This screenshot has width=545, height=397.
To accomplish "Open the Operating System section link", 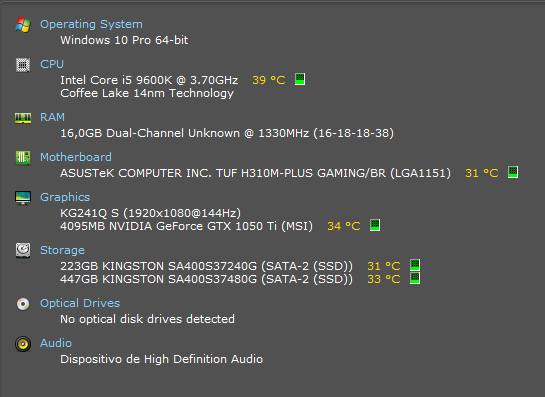I will coord(91,24).
